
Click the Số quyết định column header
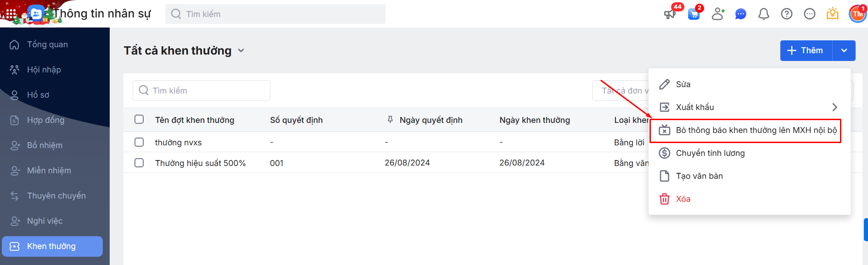point(297,120)
